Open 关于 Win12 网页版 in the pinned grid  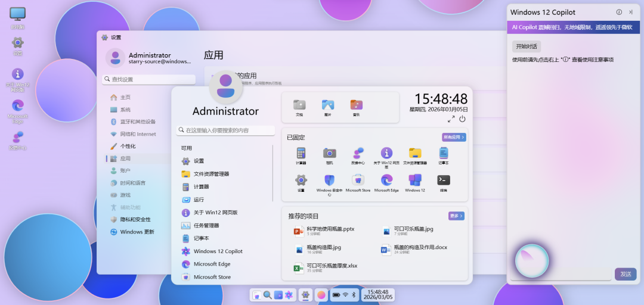coord(386,158)
